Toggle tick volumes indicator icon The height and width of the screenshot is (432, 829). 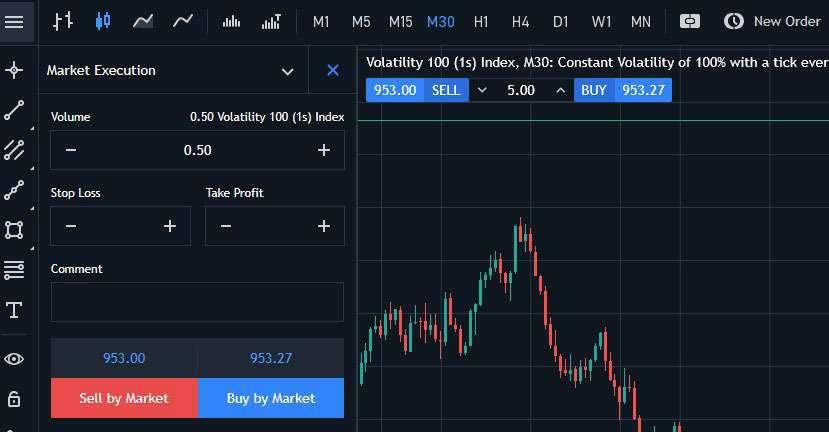point(231,22)
